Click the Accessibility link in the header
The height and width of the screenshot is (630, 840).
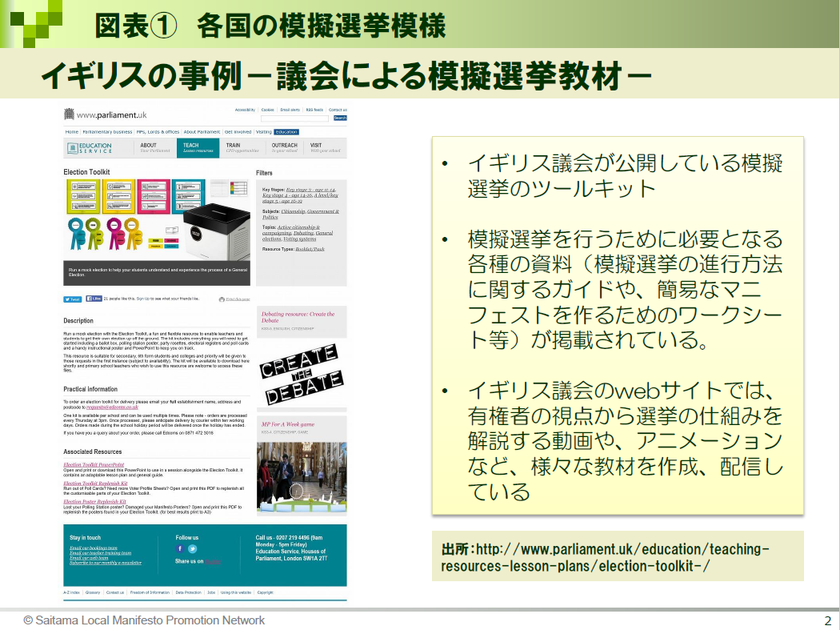point(245,110)
